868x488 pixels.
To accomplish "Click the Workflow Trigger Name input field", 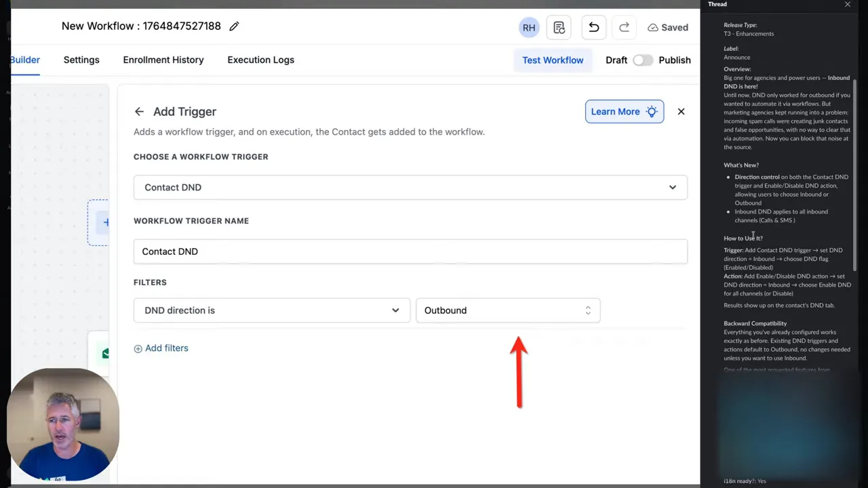I will coord(410,251).
